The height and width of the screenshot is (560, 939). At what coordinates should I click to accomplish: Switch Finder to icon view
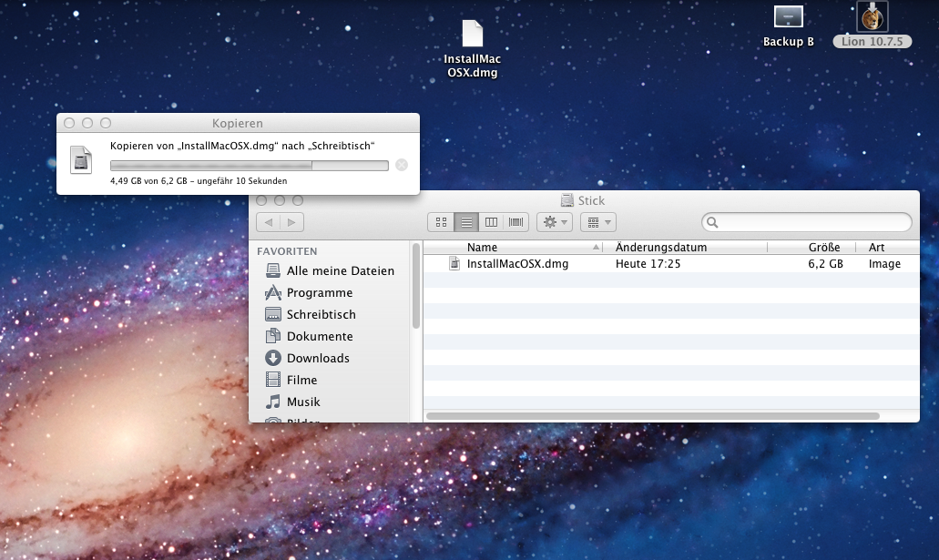pyautogui.click(x=441, y=222)
